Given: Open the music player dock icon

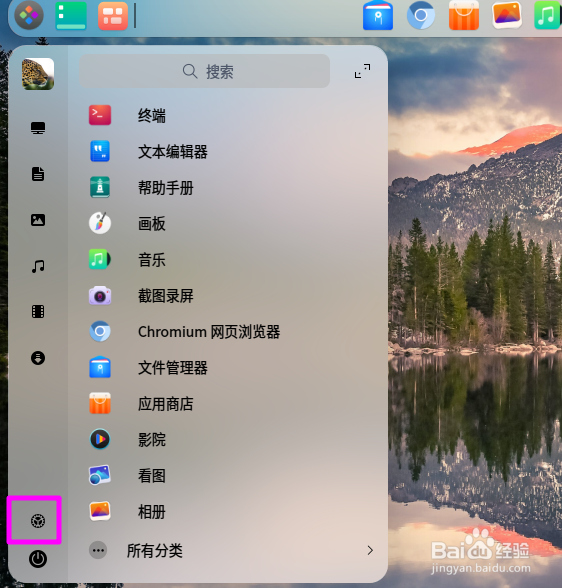Looking at the screenshot, I should pos(547,15).
